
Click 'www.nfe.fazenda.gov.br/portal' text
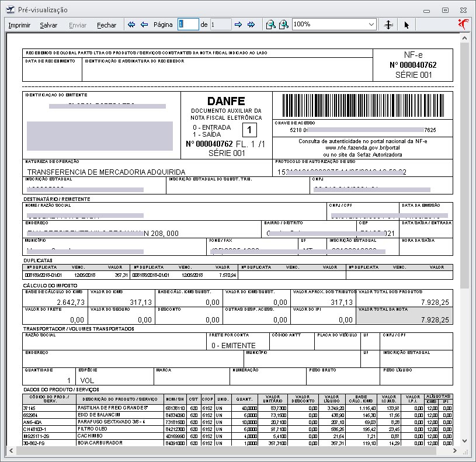[363, 148]
